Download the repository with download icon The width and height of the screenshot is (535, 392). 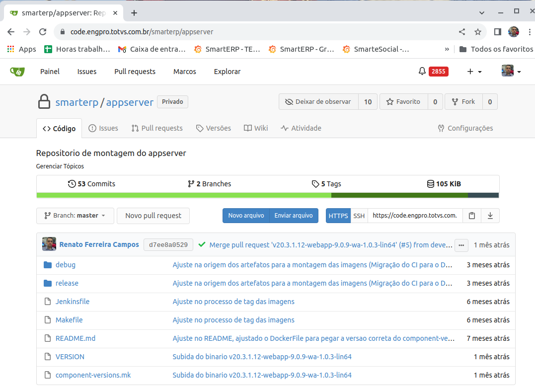490,216
